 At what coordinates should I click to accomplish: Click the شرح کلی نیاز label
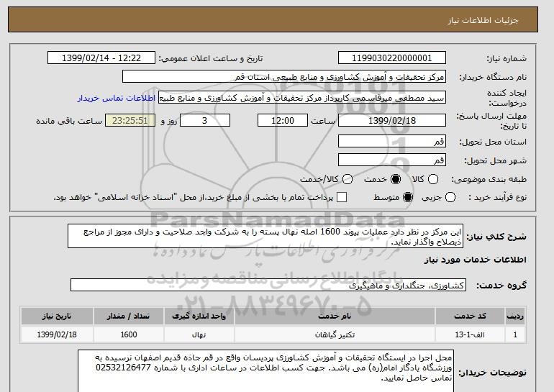(x=496, y=237)
